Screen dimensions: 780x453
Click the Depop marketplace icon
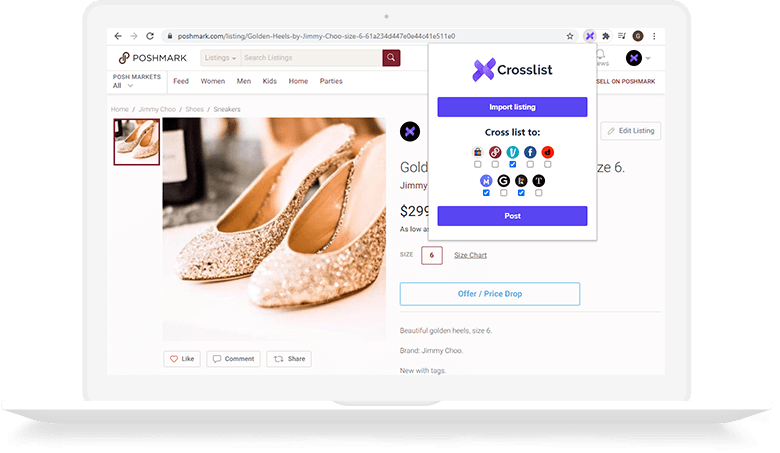pos(548,152)
